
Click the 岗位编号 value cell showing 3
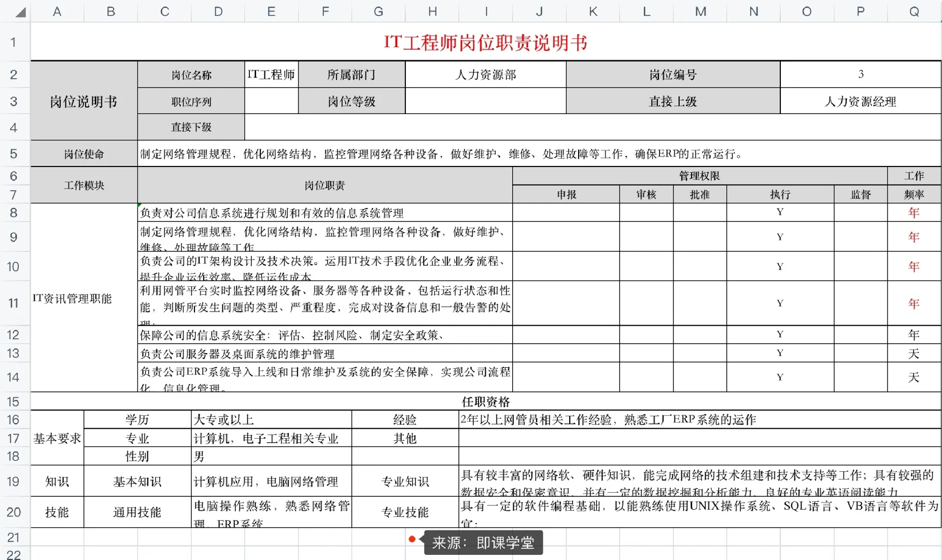(x=860, y=74)
